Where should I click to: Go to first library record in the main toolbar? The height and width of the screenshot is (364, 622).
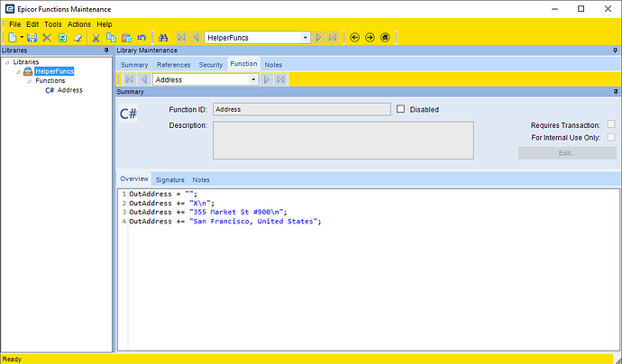(181, 38)
